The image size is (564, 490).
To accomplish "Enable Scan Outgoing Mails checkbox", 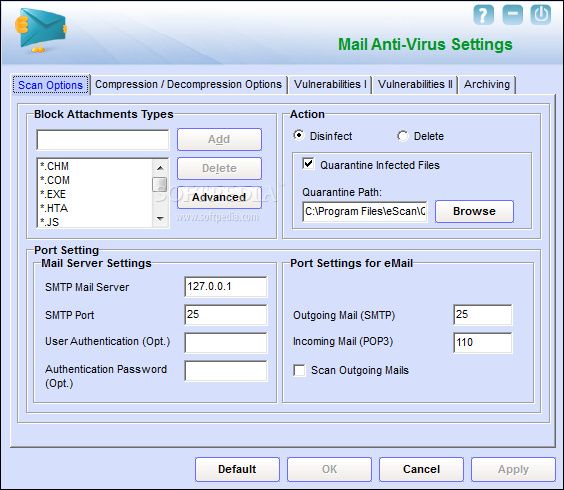I will [x=299, y=370].
